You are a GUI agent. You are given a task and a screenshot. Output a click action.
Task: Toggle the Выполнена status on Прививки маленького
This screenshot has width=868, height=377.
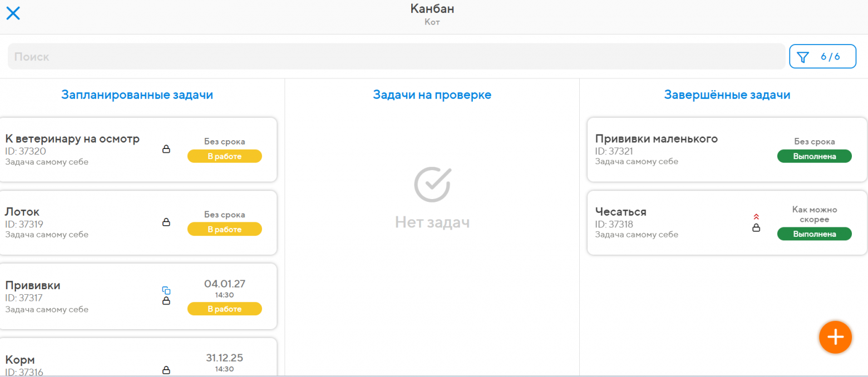point(814,156)
